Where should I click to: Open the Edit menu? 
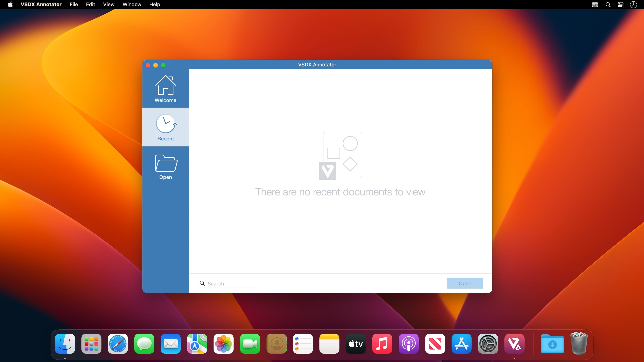coord(90,4)
